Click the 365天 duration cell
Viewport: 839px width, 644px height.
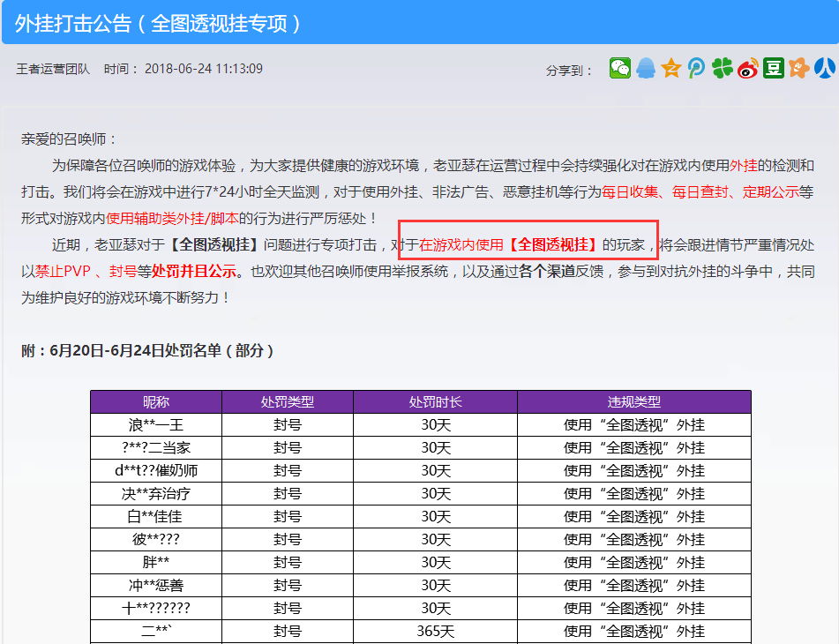435,631
